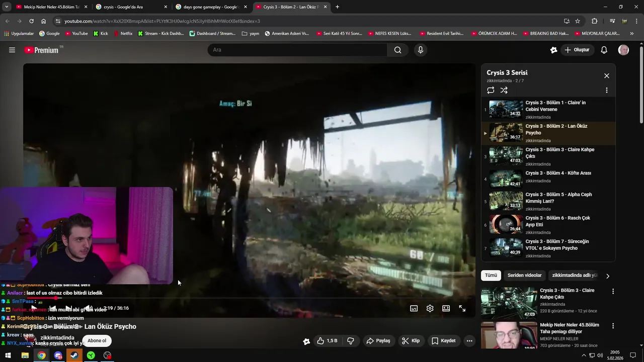Open Steam from the taskbar

74,355
